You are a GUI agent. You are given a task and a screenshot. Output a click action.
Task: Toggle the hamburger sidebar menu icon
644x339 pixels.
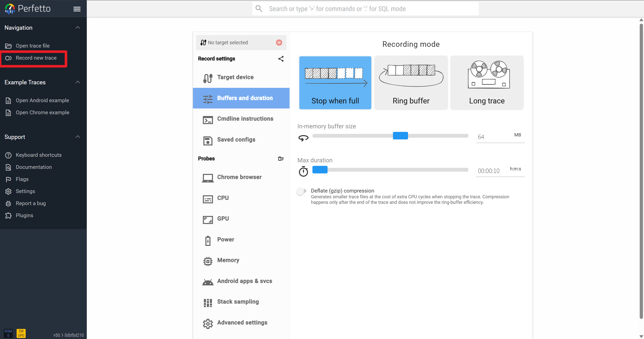coord(77,9)
